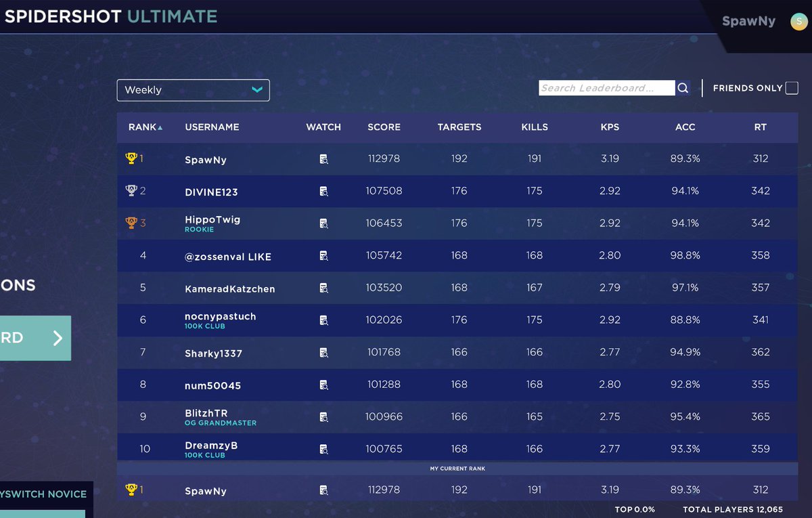Sort by the KPS header
The image size is (812, 518).
point(610,127)
